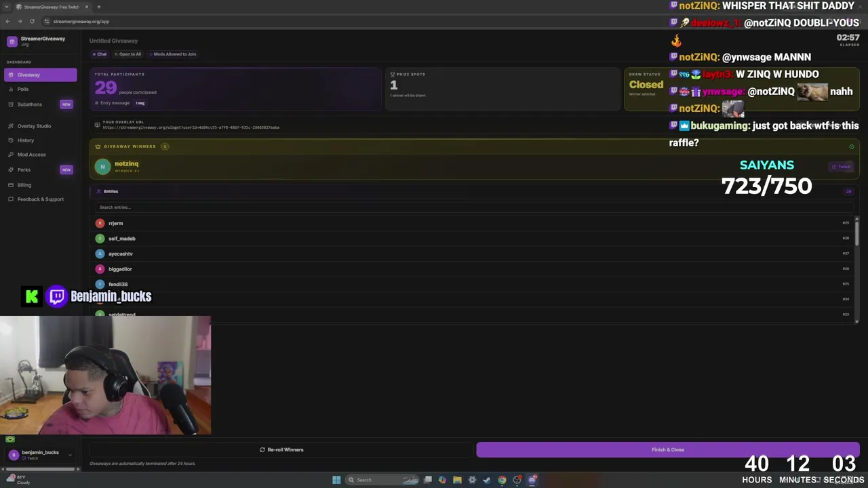Viewport: 868px width, 488px height.
Task: Reload the page with browser refresh icon
Action: click(x=32, y=22)
